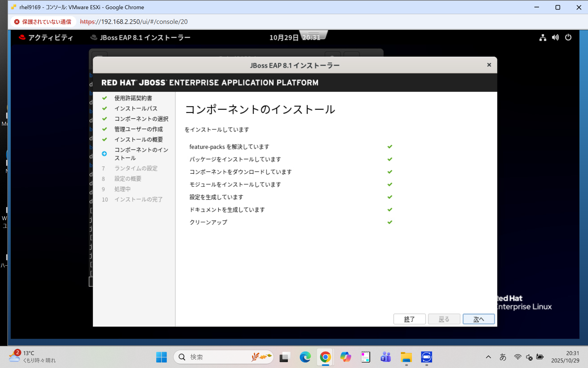
Task: Unmute the speaker icon in the system tray
Action: tap(529, 357)
